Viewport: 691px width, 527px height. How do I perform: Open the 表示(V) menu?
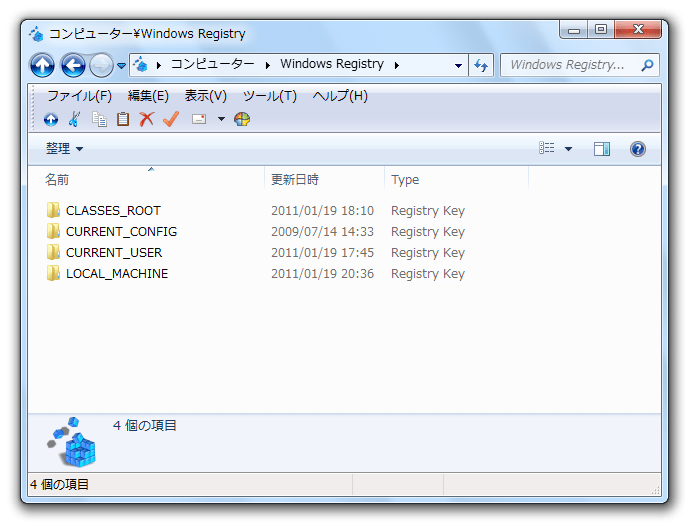(205, 96)
